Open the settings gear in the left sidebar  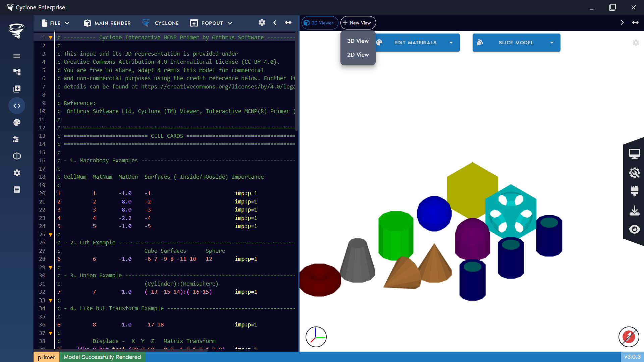[17, 173]
